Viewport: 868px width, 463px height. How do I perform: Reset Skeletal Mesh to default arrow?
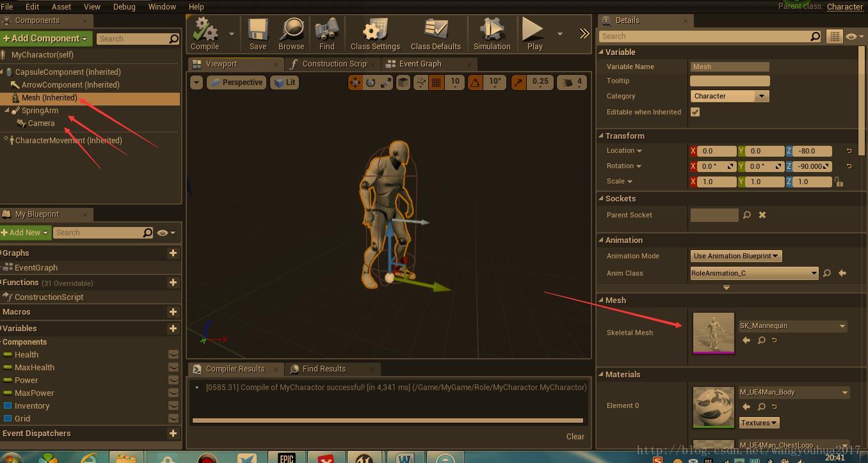[774, 340]
